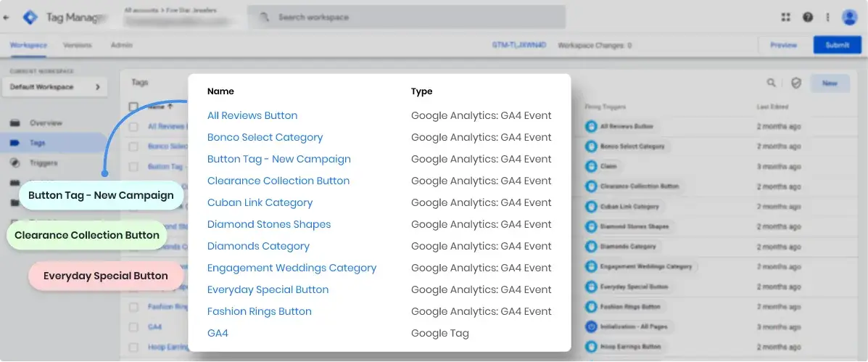The height and width of the screenshot is (362, 868).
Task: Click trigger icon on All Reviews Button chip
Action: click(592, 126)
